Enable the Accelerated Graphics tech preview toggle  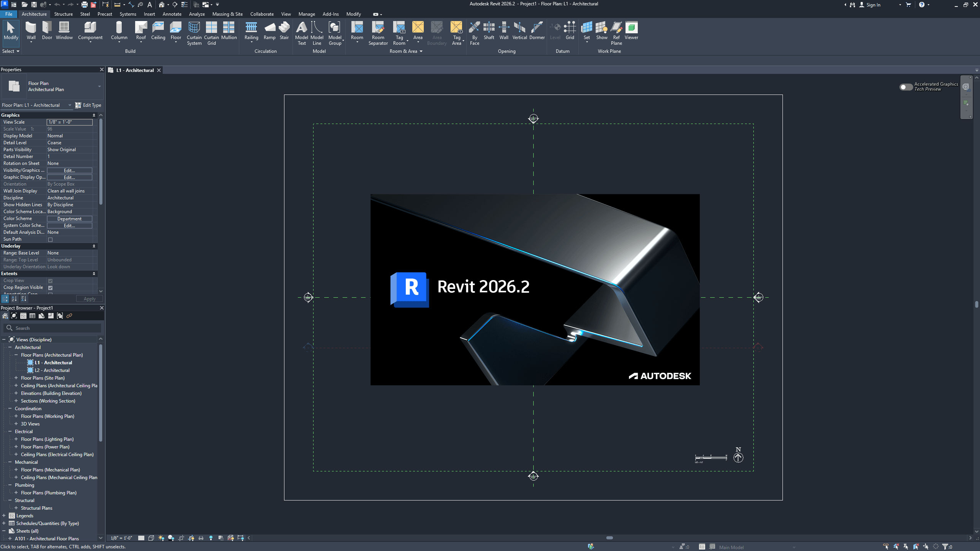[x=905, y=87]
